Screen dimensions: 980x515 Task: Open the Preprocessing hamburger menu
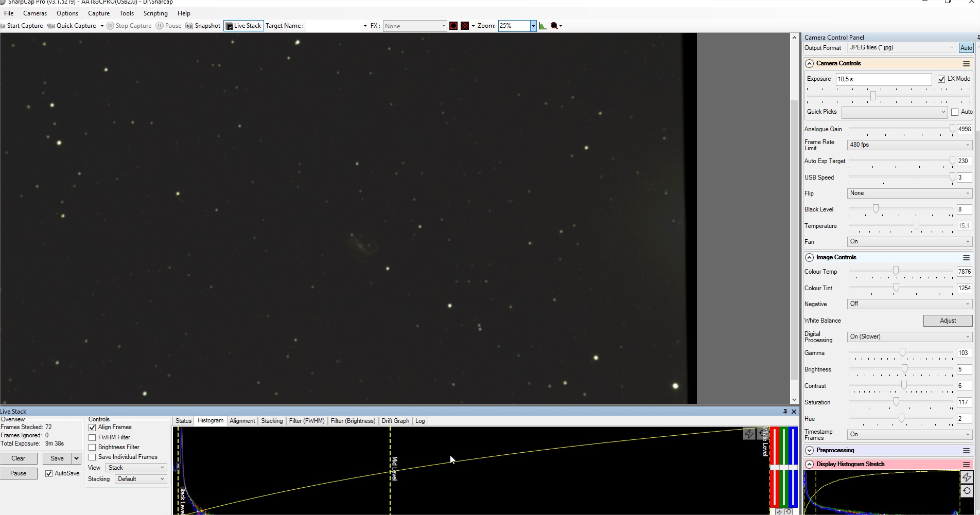coord(966,451)
